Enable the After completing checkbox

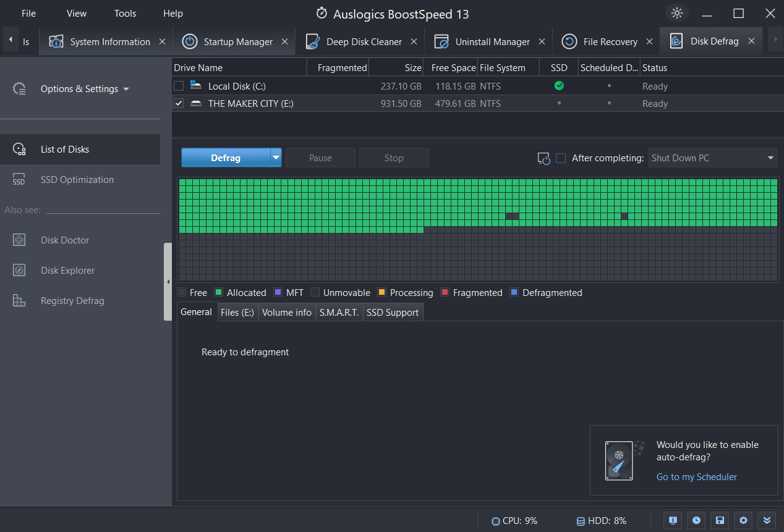[x=561, y=158]
